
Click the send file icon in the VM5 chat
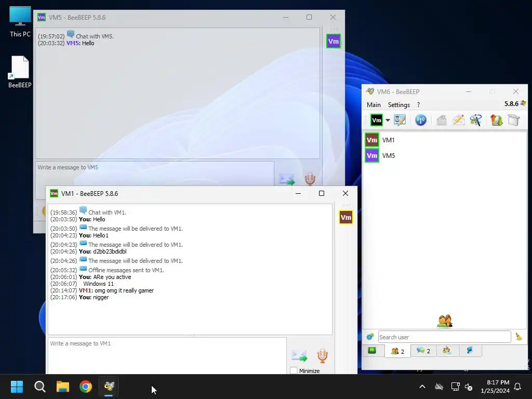287,179
